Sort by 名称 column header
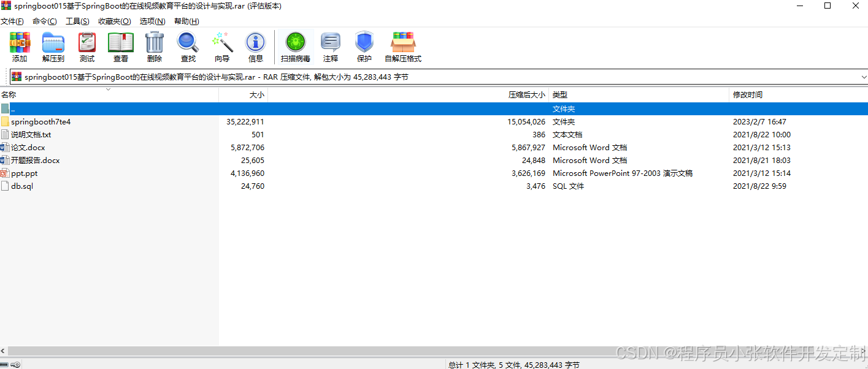 (109, 95)
